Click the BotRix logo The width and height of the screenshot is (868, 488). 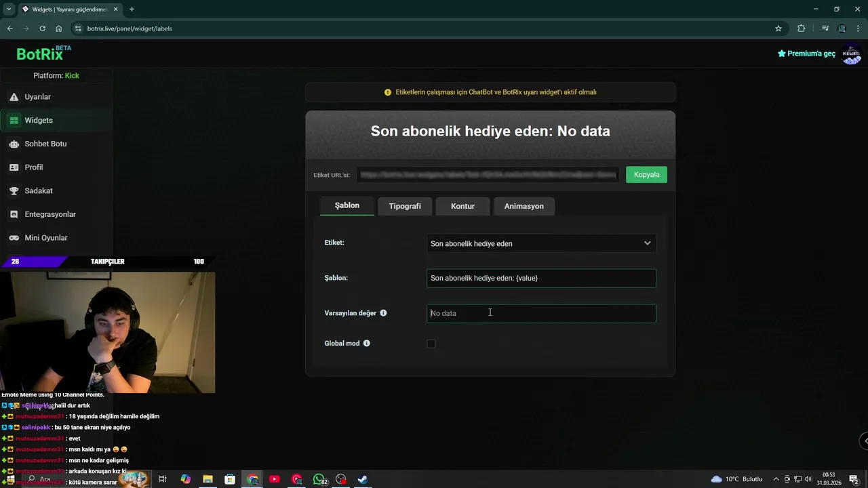click(43, 54)
